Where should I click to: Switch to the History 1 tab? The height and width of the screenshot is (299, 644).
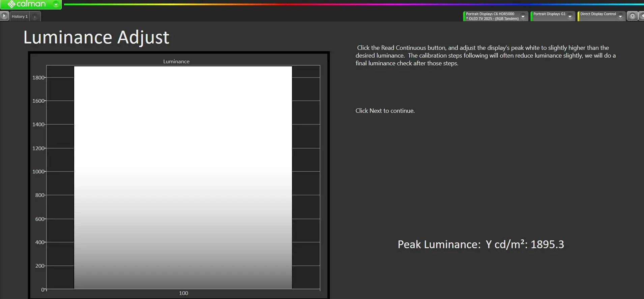tap(20, 16)
